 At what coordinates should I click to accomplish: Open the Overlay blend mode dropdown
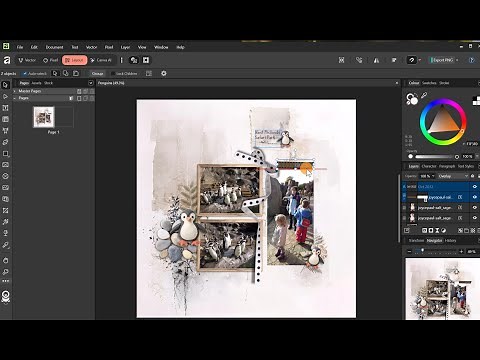pyautogui.click(x=453, y=176)
